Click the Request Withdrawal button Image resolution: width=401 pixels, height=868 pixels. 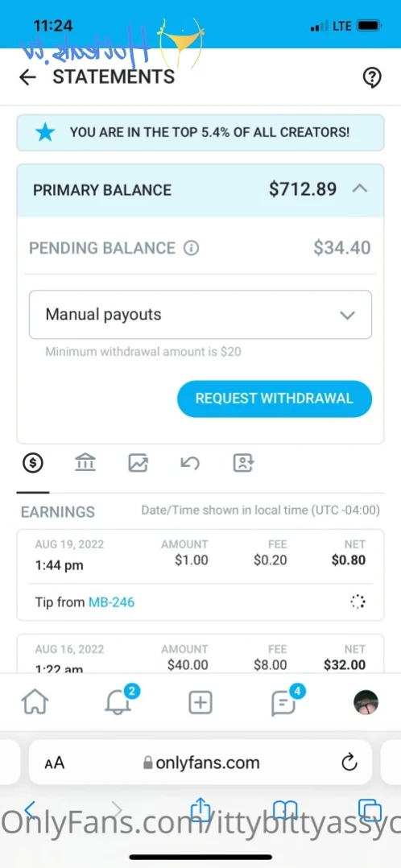click(274, 399)
